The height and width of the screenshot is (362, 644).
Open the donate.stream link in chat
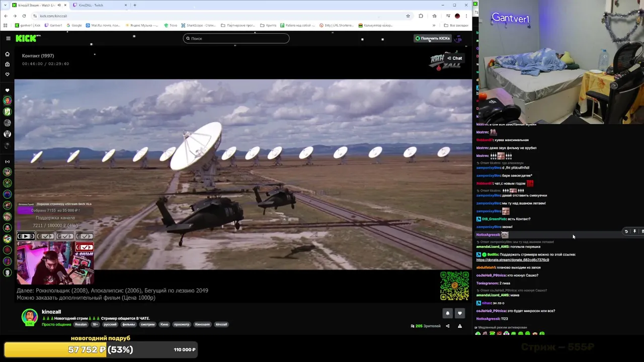click(512, 260)
